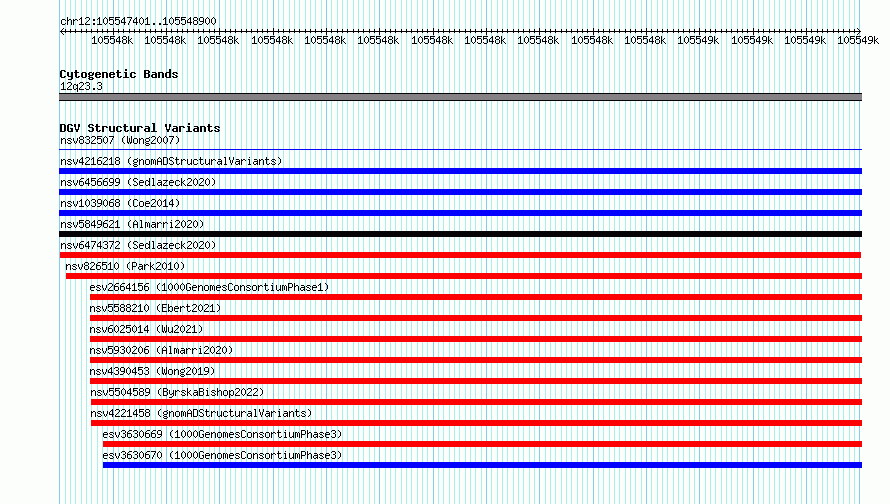Screen dimensions: 890x504
Task: Select the nsv5849621 (Almarri2020) label
Action: pos(132,224)
